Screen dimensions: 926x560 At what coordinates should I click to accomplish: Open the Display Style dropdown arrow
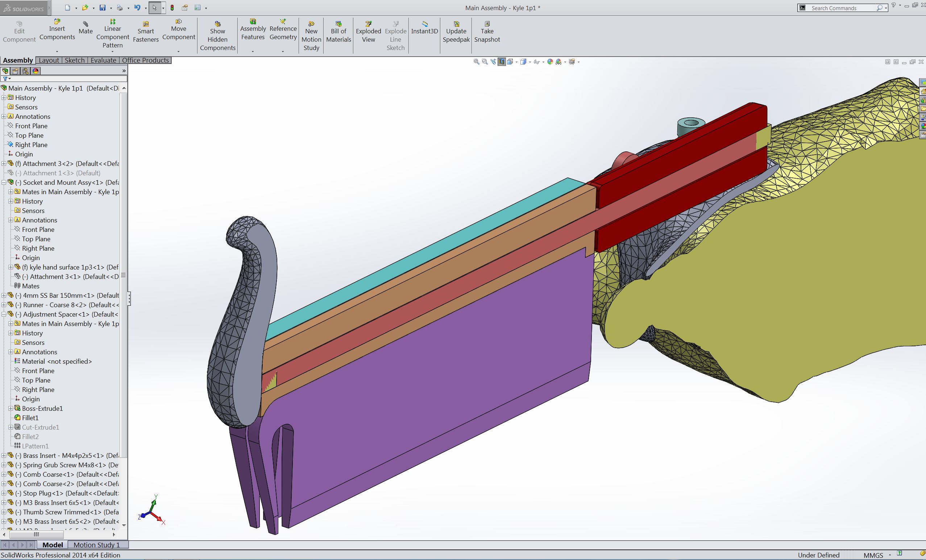530,62
